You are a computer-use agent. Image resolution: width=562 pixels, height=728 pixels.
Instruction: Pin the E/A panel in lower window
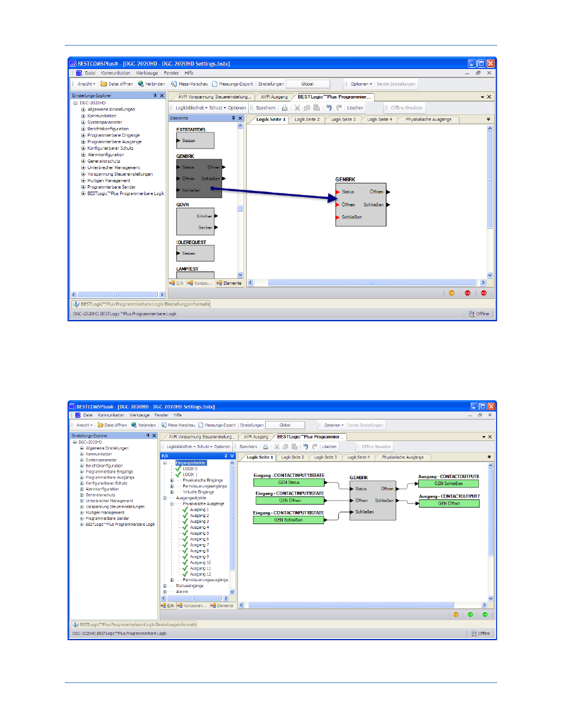click(226, 456)
